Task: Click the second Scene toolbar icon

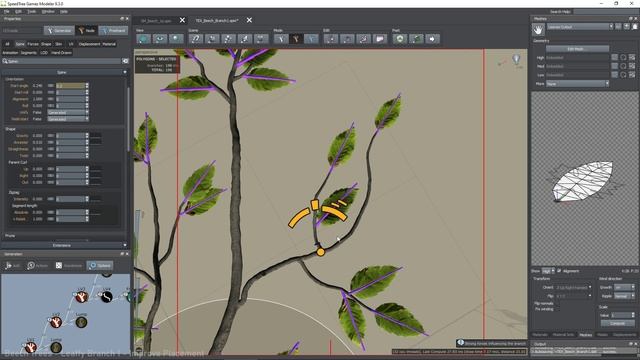Action: [212, 39]
